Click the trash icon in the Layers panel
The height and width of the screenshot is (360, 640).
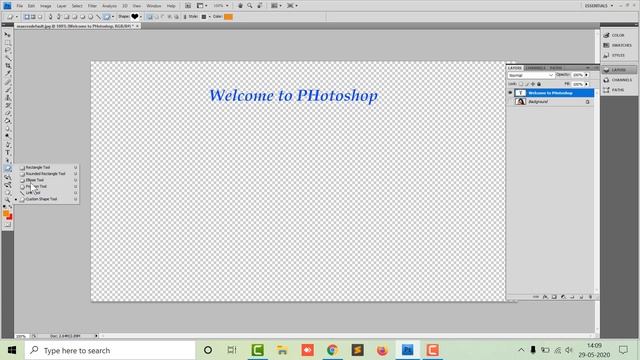[x=590, y=297]
